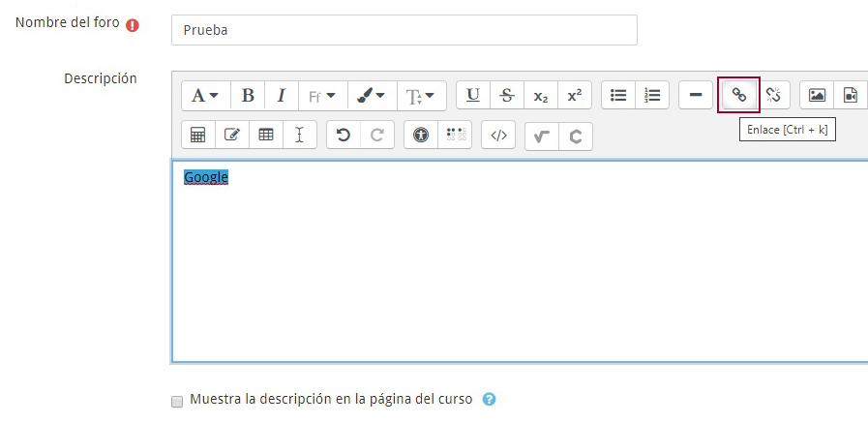
Task: Insert an unordered bullet list
Action: [618, 95]
